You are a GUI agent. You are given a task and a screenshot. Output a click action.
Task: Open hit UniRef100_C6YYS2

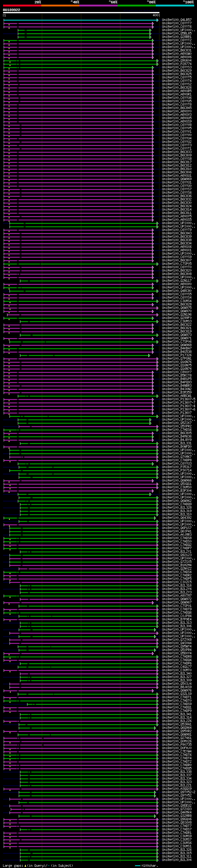[x=177, y=84]
